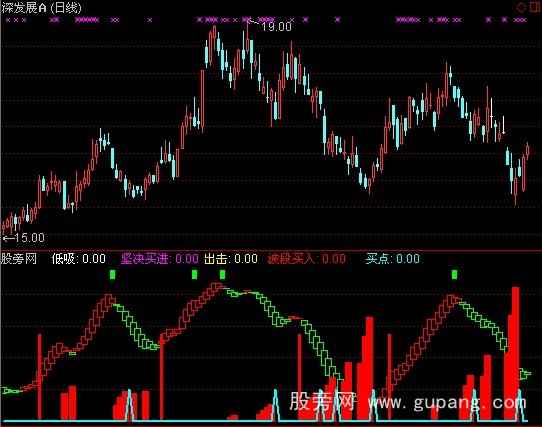The height and width of the screenshot is (427, 542).
Task: Click the 低吸: 0.00 indicator value
Action: (x=78, y=259)
